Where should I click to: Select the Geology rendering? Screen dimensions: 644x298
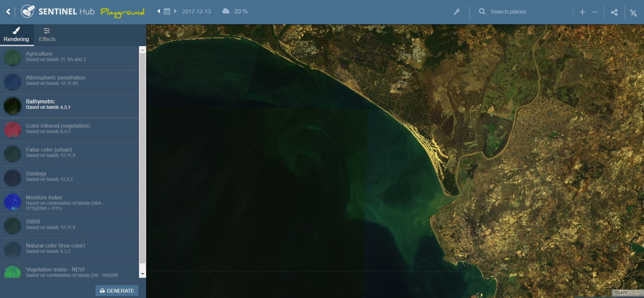(x=69, y=178)
